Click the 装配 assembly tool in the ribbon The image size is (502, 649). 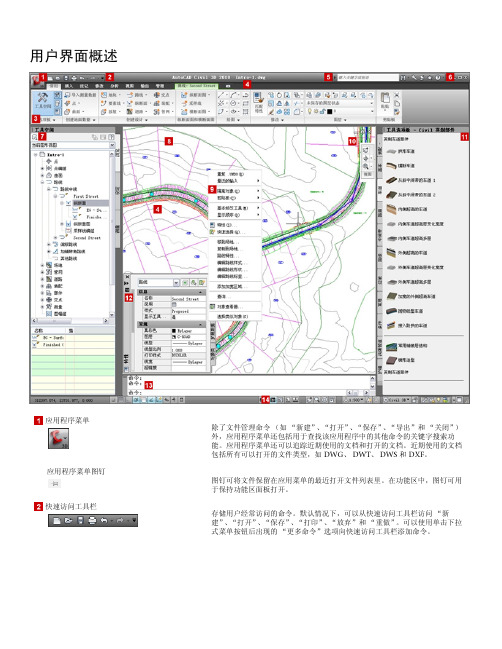(x=163, y=103)
